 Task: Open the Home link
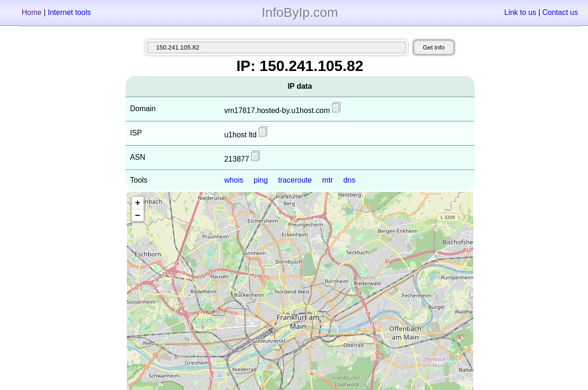[x=31, y=13]
